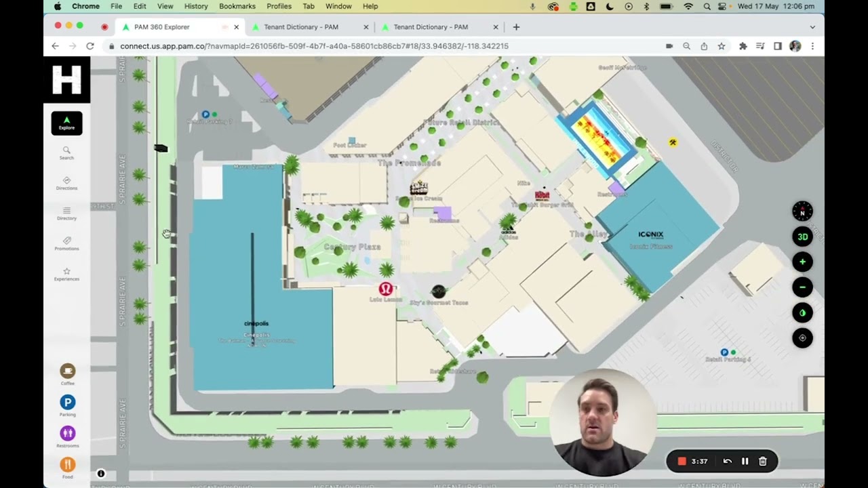Open Chrome Extensions puzzle icon

tap(743, 46)
